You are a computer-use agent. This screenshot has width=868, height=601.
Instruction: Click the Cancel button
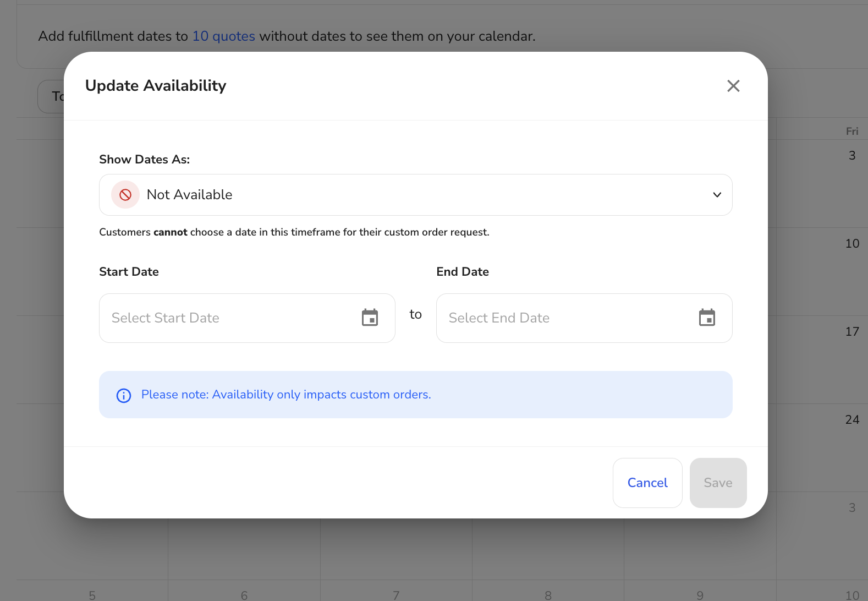(647, 483)
